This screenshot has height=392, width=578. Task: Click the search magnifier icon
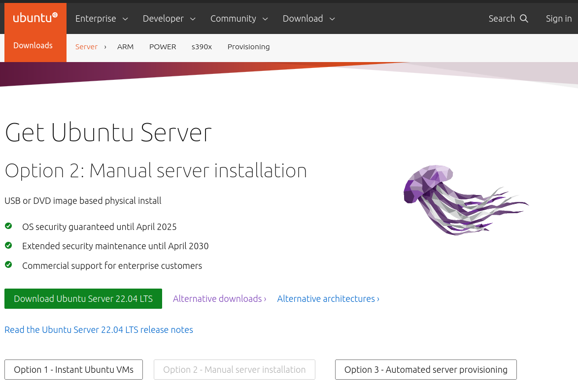pyautogui.click(x=524, y=18)
